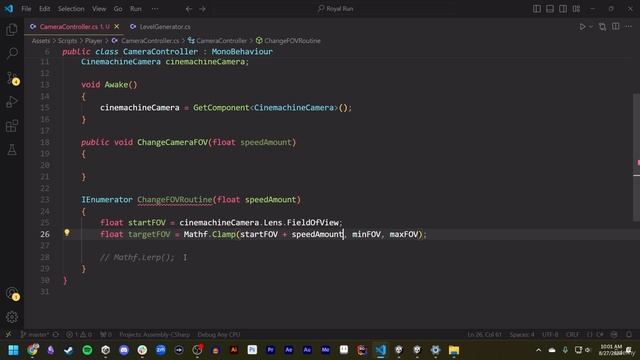
Task: Click the Royal Run command center search
Action: click(336, 9)
